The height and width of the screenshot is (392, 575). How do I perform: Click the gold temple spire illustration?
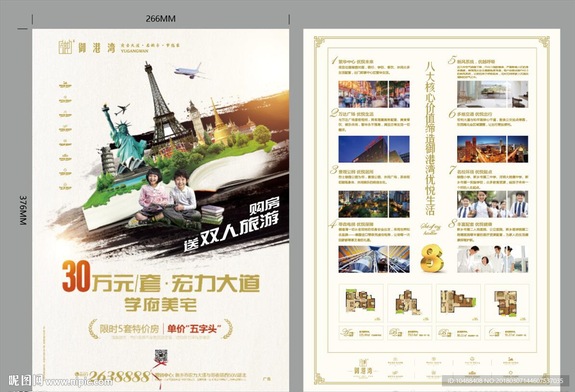coord(218,123)
